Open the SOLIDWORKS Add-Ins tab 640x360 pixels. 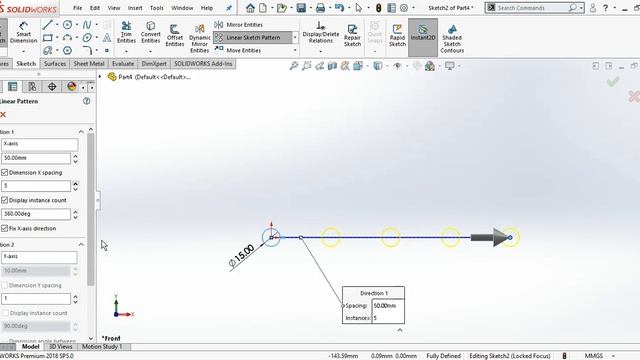[203, 64]
